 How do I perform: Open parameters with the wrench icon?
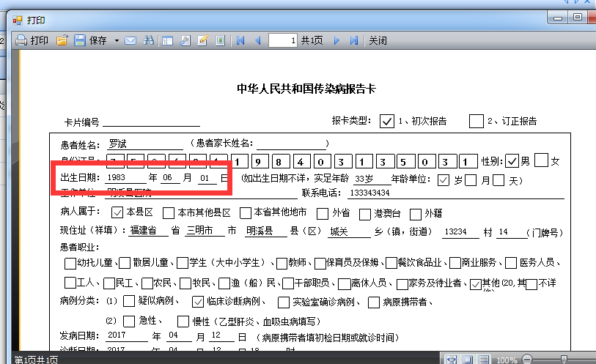pos(185,40)
